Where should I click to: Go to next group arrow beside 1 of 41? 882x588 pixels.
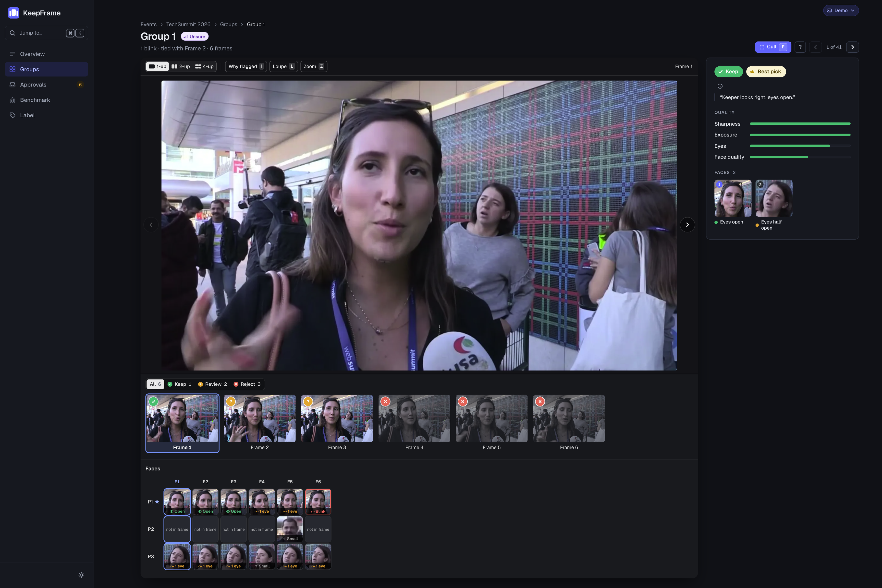[x=853, y=47]
